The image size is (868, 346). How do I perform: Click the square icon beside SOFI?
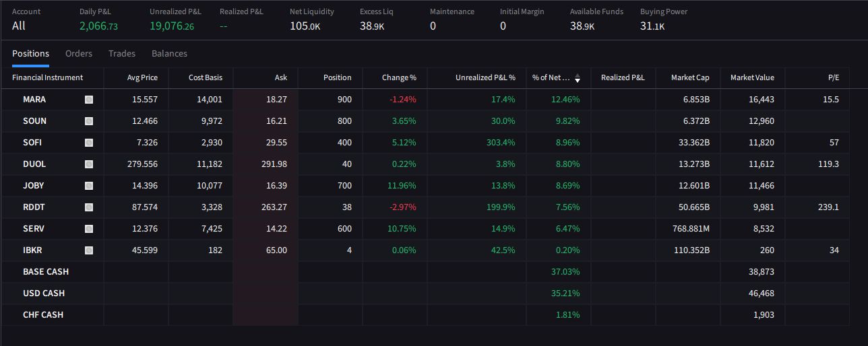tap(89, 143)
